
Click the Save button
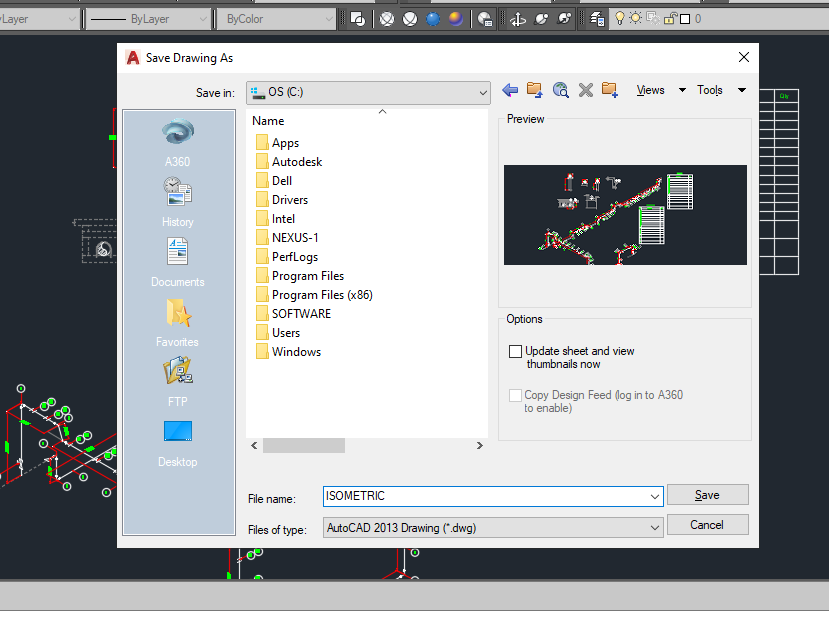point(707,494)
